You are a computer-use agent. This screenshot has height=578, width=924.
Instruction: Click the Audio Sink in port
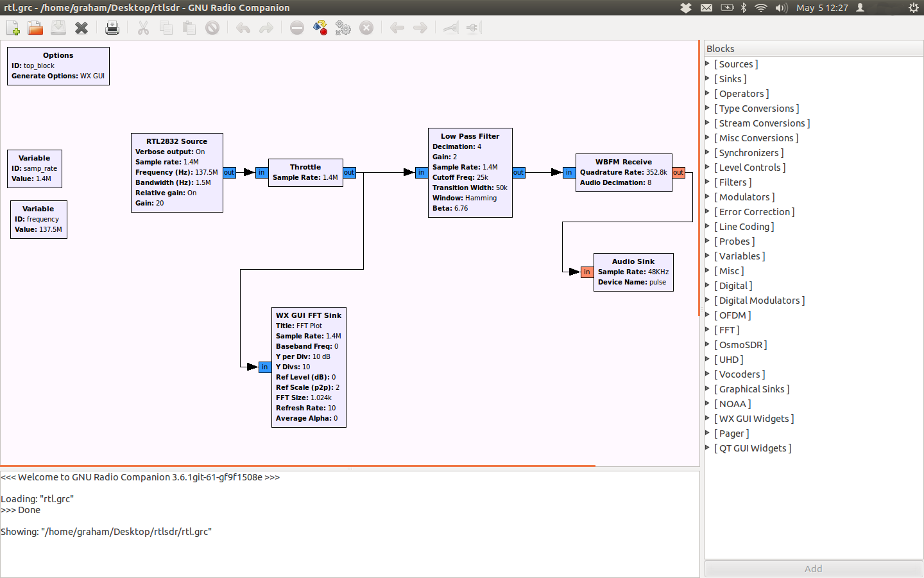(x=586, y=272)
